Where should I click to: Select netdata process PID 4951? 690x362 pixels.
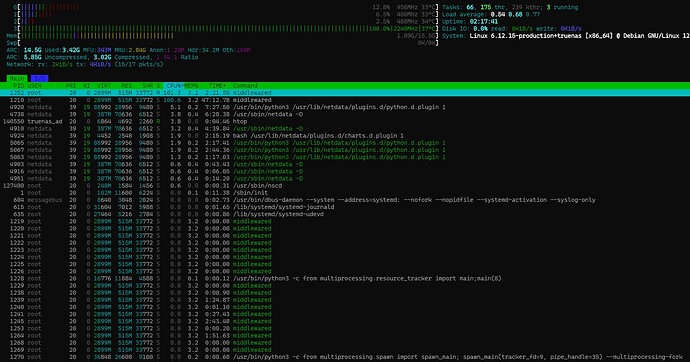[x=345, y=179]
